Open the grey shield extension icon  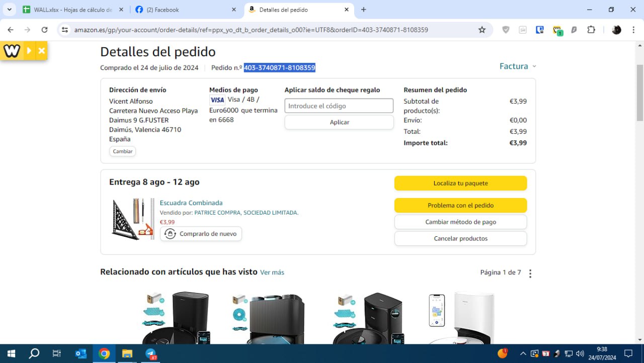point(506,30)
